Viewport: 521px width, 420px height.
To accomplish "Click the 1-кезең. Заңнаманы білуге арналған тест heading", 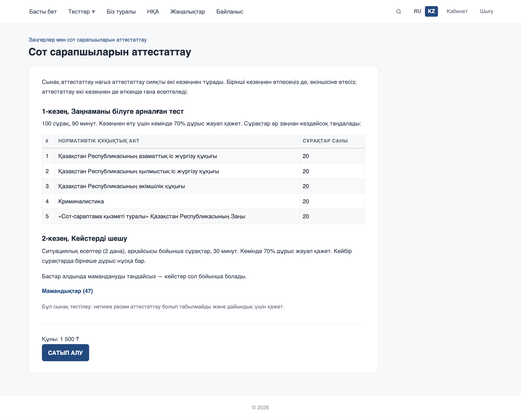I will [x=113, y=112].
